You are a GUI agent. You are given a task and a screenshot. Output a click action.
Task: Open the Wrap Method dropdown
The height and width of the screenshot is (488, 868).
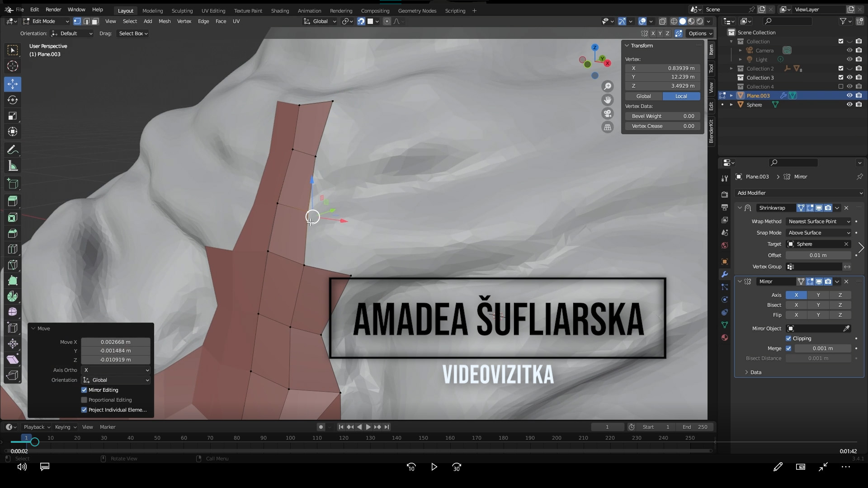coord(819,221)
